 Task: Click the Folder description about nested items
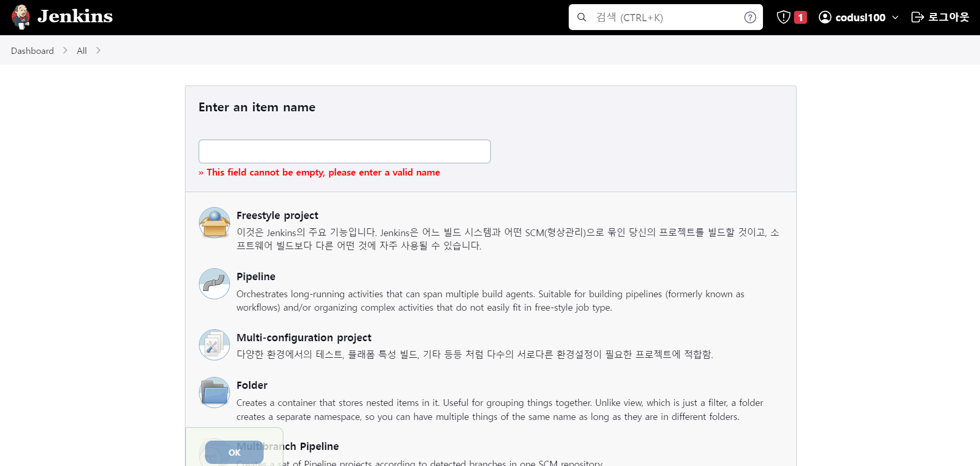coord(500,410)
